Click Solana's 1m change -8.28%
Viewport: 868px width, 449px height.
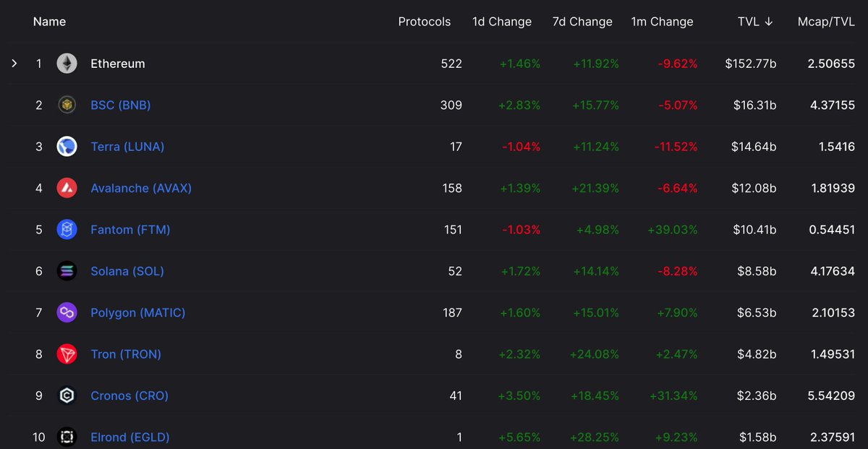tap(678, 271)
